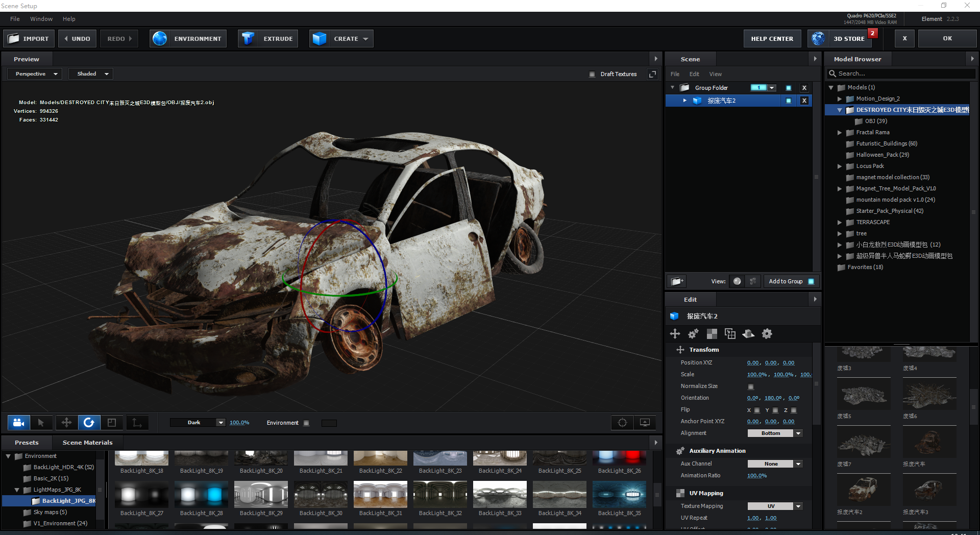Switch to the Scene Materials tab

click(87, 442)
